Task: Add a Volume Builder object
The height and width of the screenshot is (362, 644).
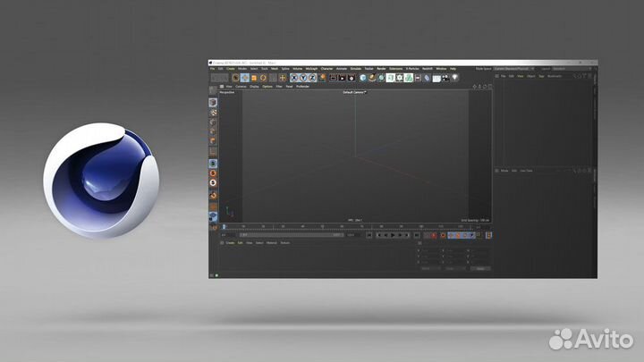Action: (409, 78)
